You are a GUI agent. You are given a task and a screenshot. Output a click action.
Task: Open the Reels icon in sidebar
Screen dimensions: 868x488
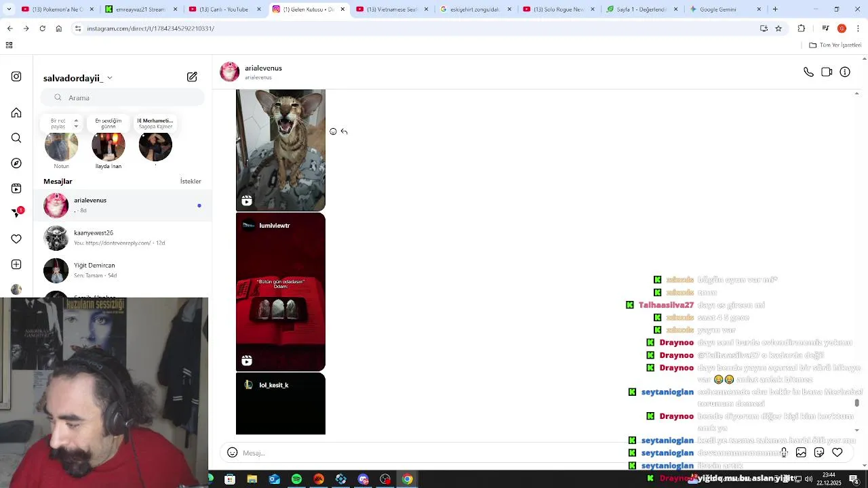click(16, 188)
